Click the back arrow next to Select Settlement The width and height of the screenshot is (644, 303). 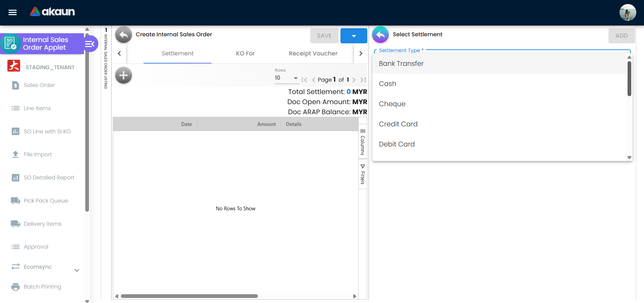(380, 35)
